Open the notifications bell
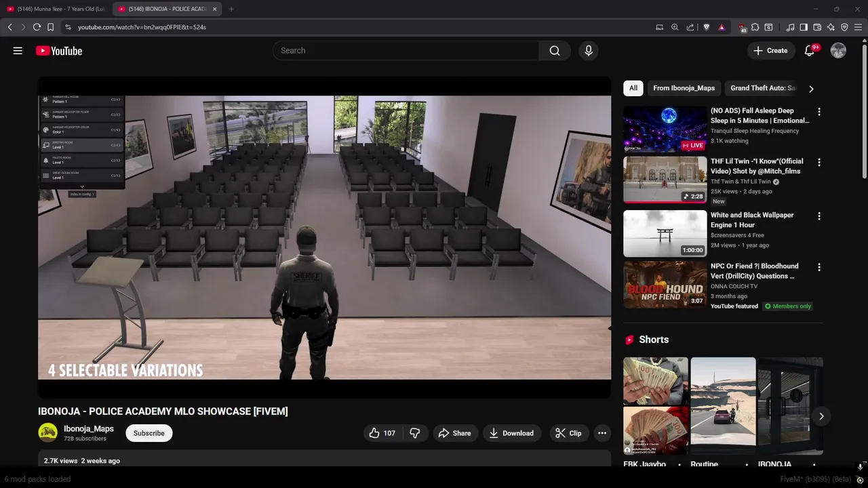 (809, 51)
